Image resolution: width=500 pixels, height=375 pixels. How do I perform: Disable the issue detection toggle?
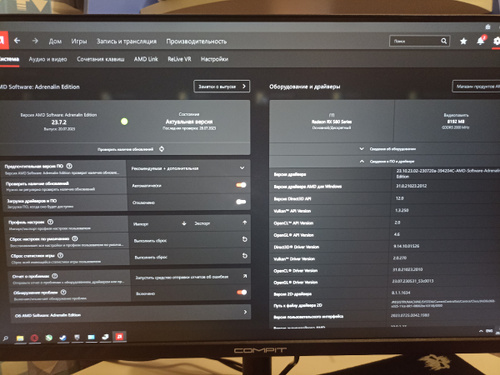242,292
